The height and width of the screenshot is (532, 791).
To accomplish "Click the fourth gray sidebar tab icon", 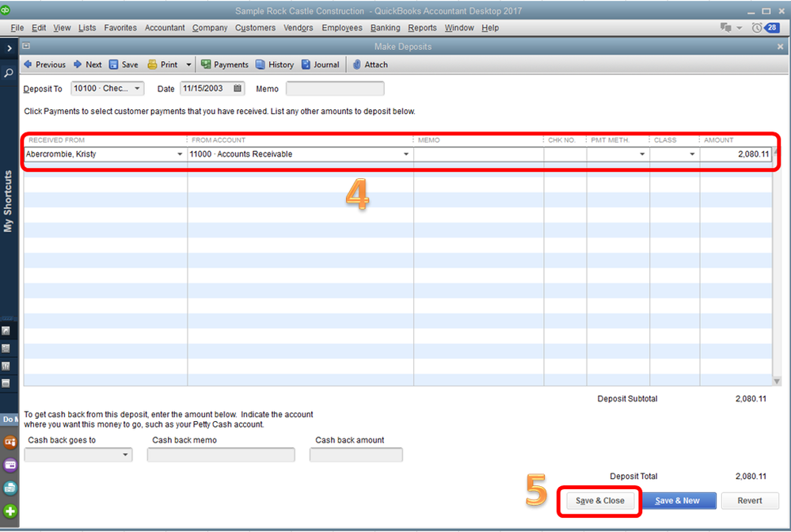I will click(6, 383).
